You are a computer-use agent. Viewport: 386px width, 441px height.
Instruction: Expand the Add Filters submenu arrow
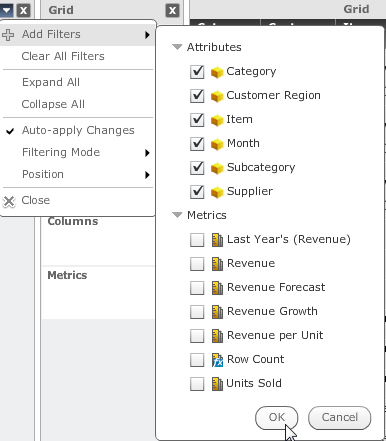[147, 35]
